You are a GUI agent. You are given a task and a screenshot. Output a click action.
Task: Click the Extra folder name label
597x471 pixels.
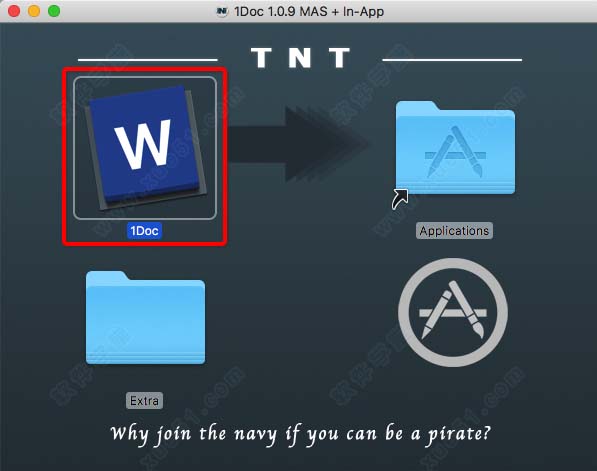tap(144, 401)
